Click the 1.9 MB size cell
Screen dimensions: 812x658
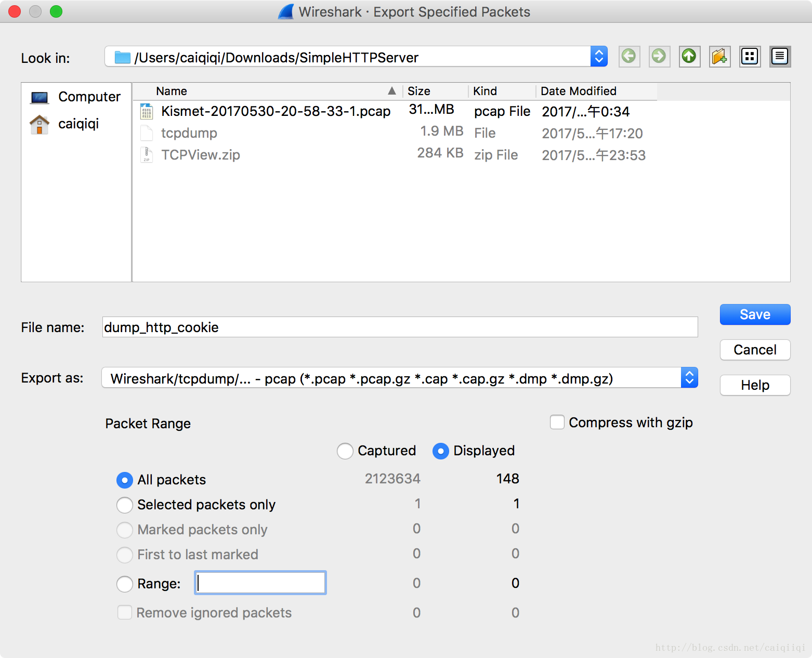(x=442, y=131)
